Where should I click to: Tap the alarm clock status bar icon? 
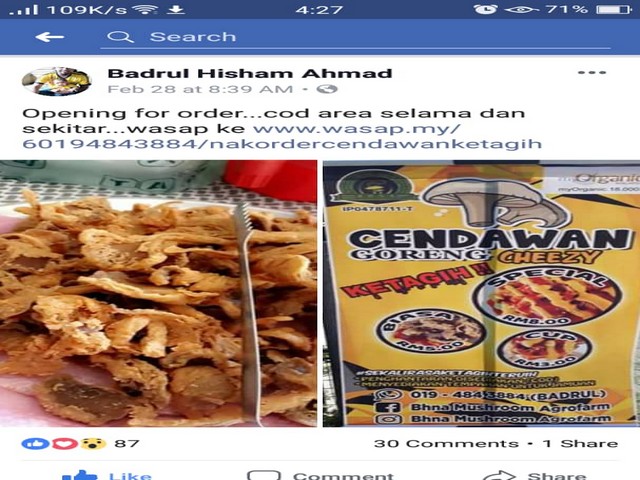pyautogui.click(x=485, y=9)
